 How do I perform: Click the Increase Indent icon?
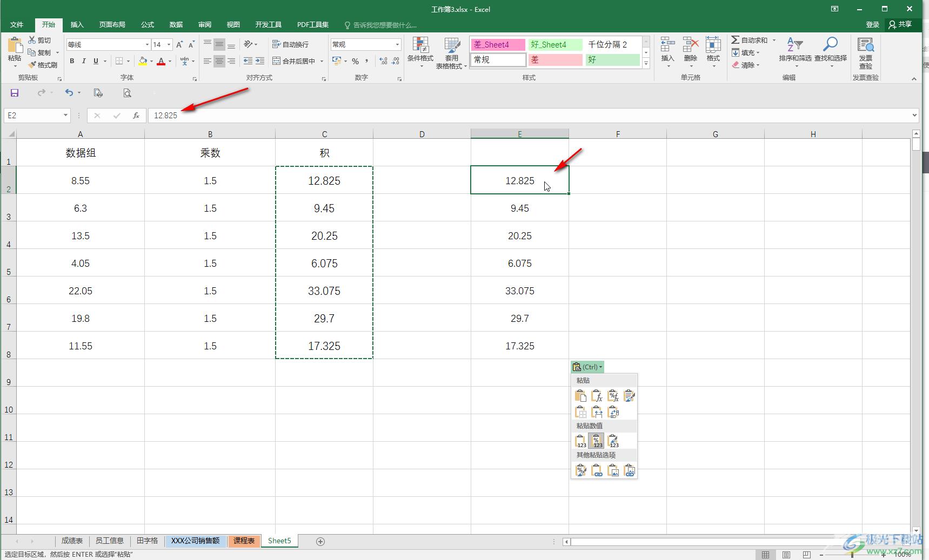pos(260,61)
